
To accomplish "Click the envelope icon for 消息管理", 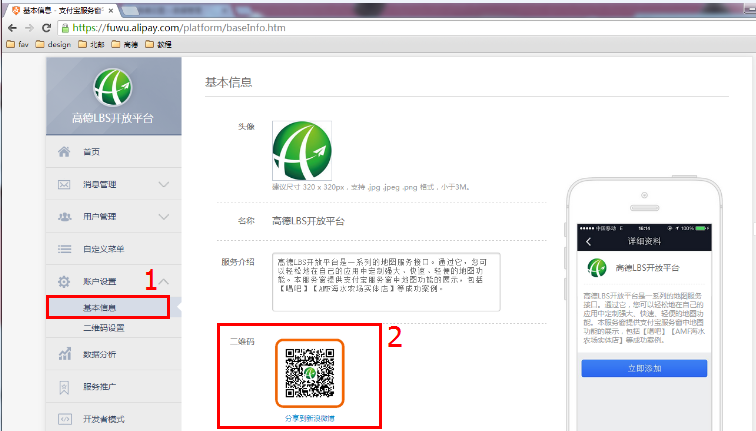I will coord(64,185).
